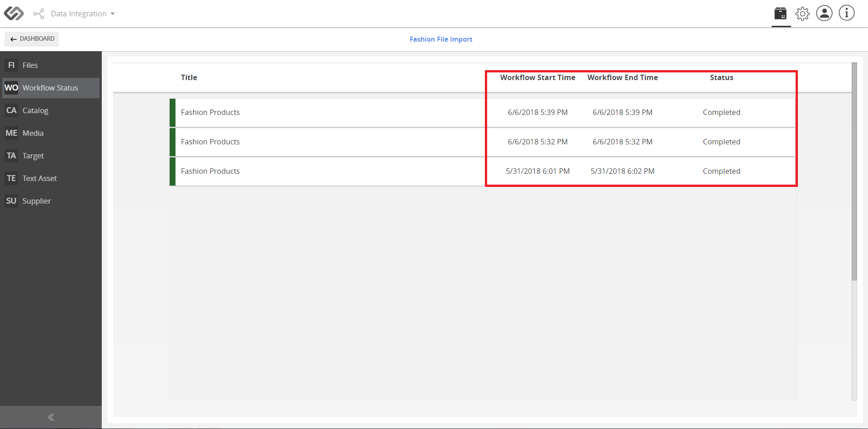The height and width of the screenshot is (429, 868).
Task: Open Media in the sidebar
Action: click(50, 133)
